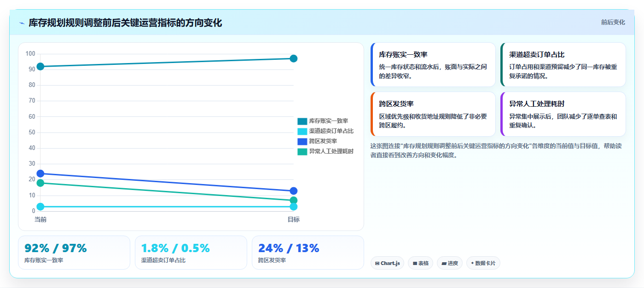Click the diamond icon in 数据卡片 tag

click(472, 263)
